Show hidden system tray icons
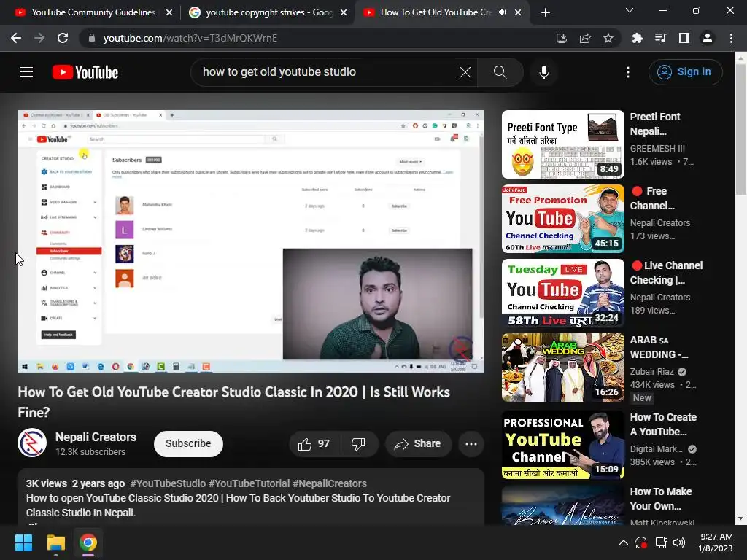Image resolution: width=747 pixels, height=560 pixels. coord(623,542)
